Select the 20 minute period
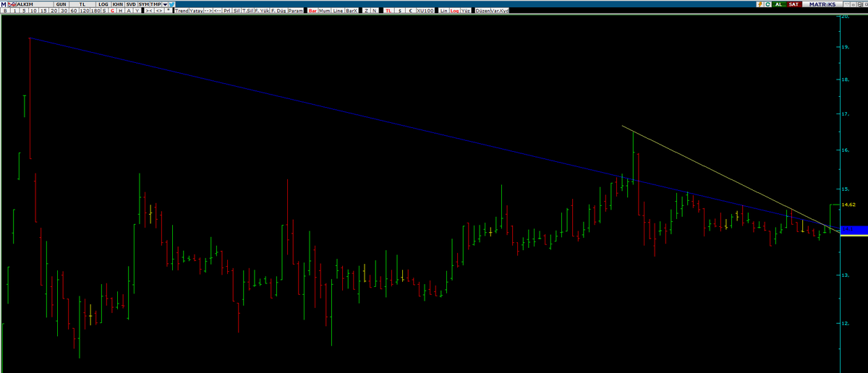 (54, 11)
